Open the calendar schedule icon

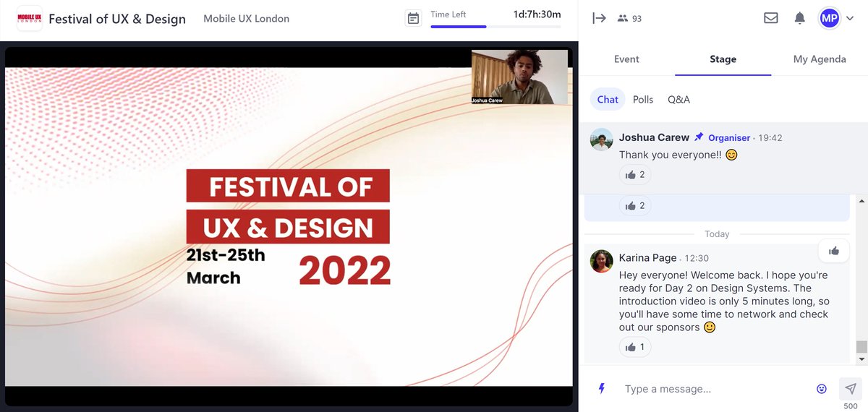tap(413, 19)
